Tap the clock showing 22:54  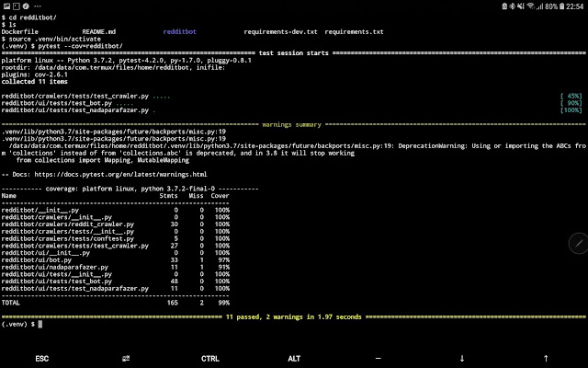(x=574, y=6)
